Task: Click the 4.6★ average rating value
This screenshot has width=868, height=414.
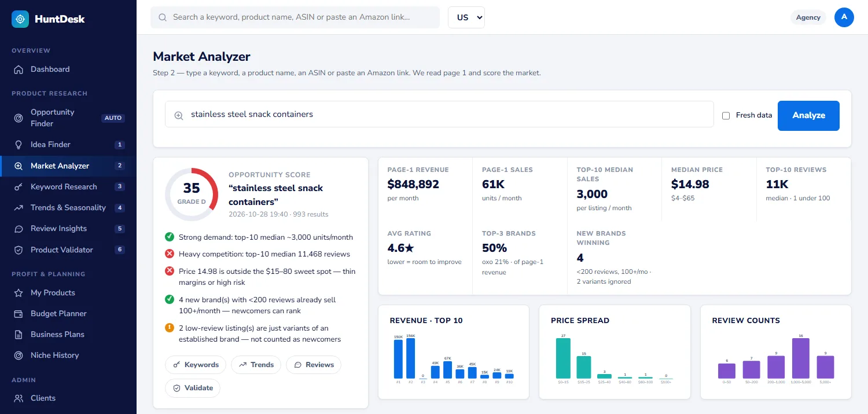Action: (401, 248)
